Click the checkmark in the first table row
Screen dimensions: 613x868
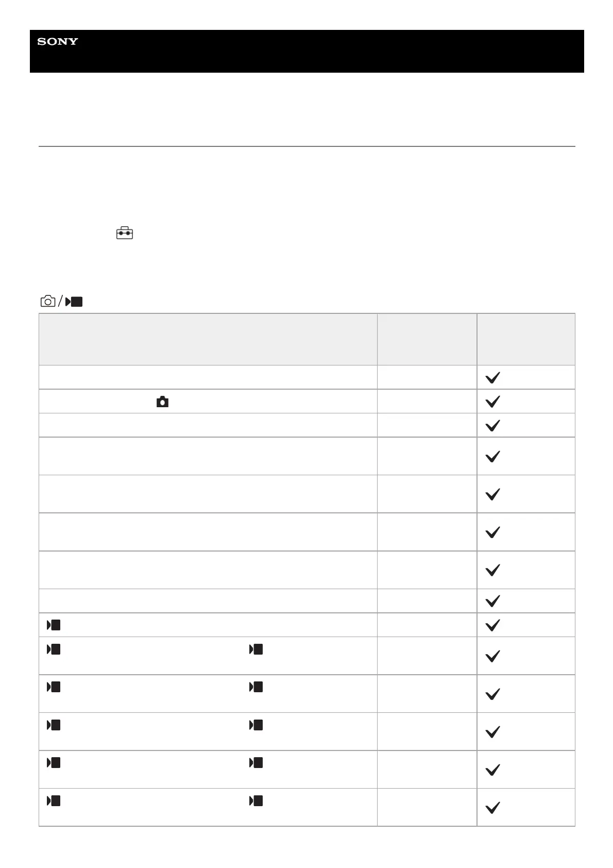493,378
